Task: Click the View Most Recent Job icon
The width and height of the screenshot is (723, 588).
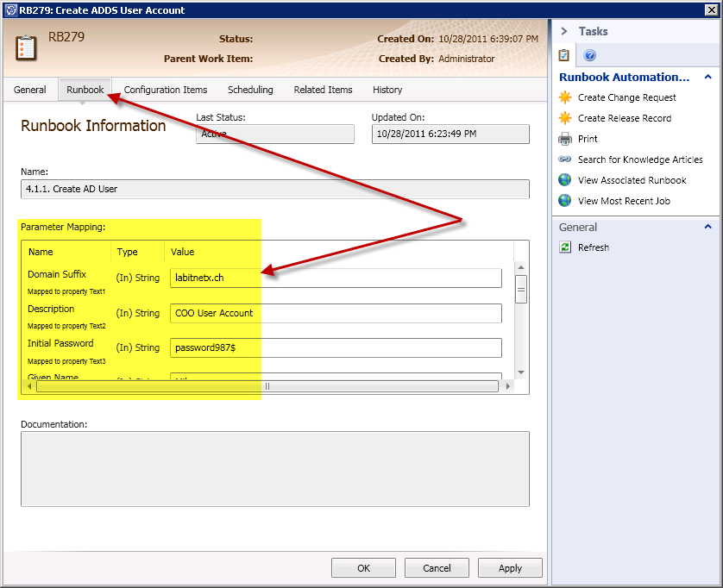Action: coord(565,201)
